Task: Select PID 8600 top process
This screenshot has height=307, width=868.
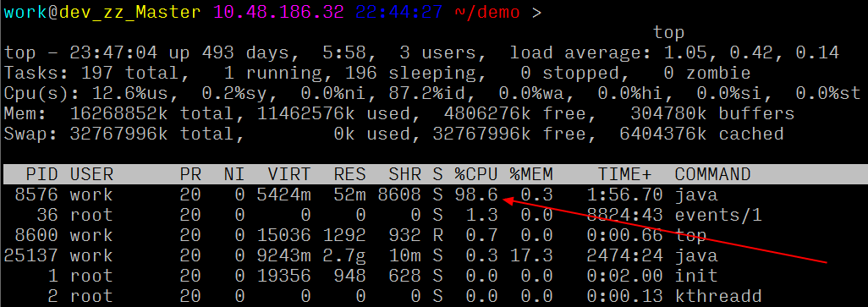Action: tap(36, 235)
